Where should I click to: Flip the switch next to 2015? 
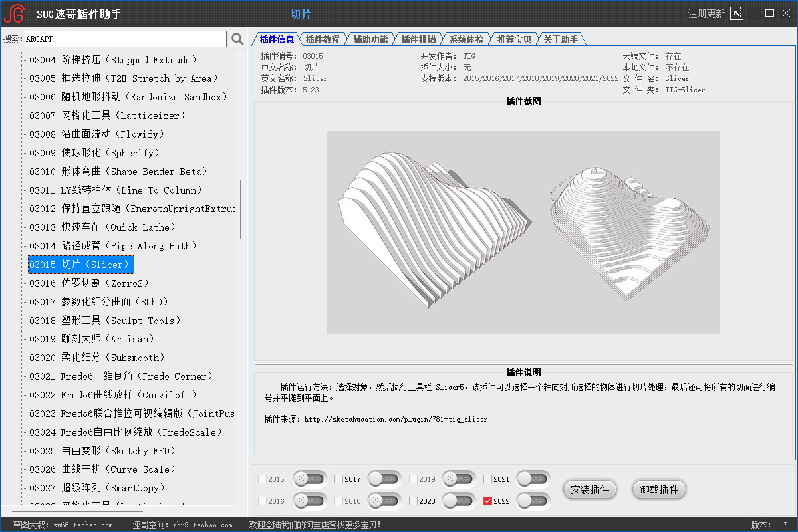pyautogui.click(x=309, y=479)
